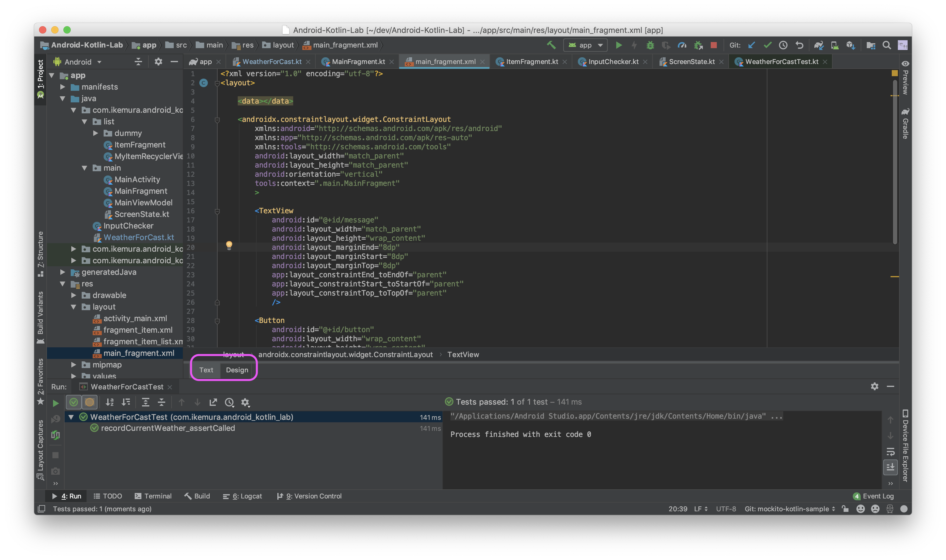Toggle alphabetical sorting of test results
Image resolution: width=946 pixels, height=560 pixels.
click(109, 402)
